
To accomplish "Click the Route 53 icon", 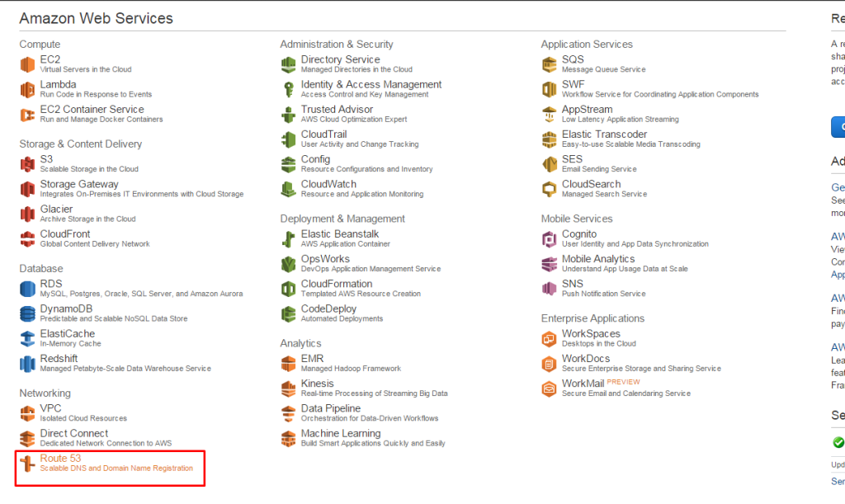I will tap(27, 464).
